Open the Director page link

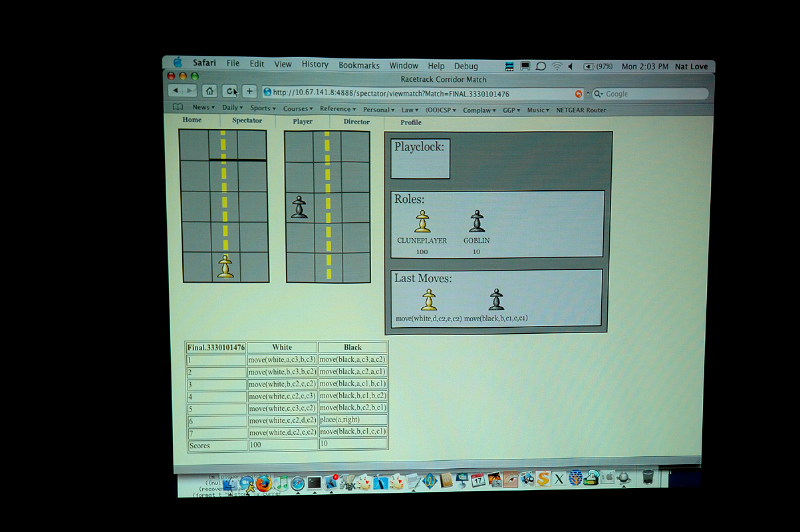point(356,122)
